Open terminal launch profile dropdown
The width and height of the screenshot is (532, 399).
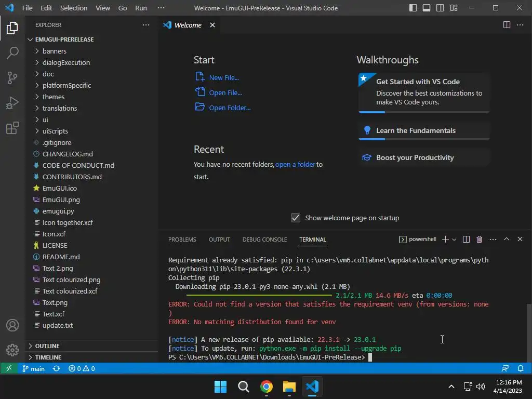(454, 239)
